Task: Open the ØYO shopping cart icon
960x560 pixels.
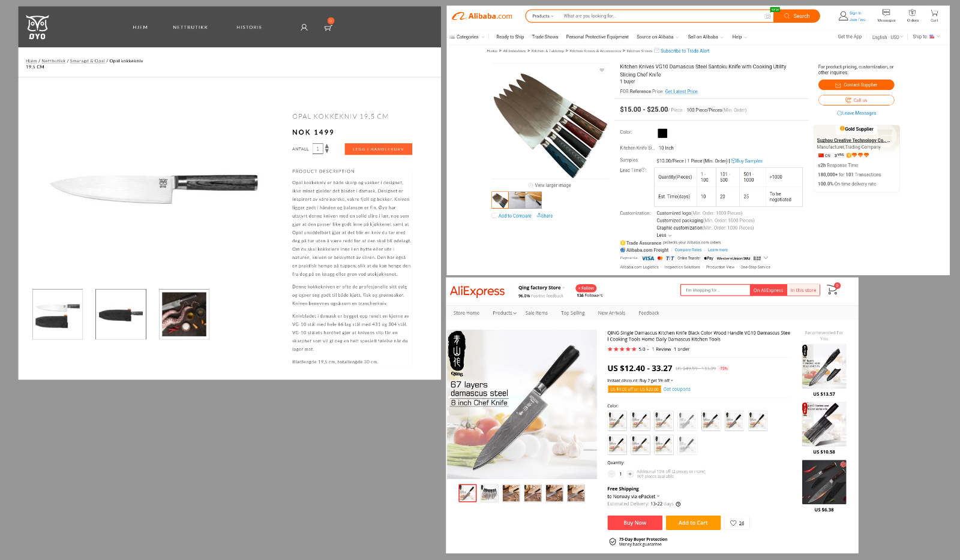Action: [328, 27]
